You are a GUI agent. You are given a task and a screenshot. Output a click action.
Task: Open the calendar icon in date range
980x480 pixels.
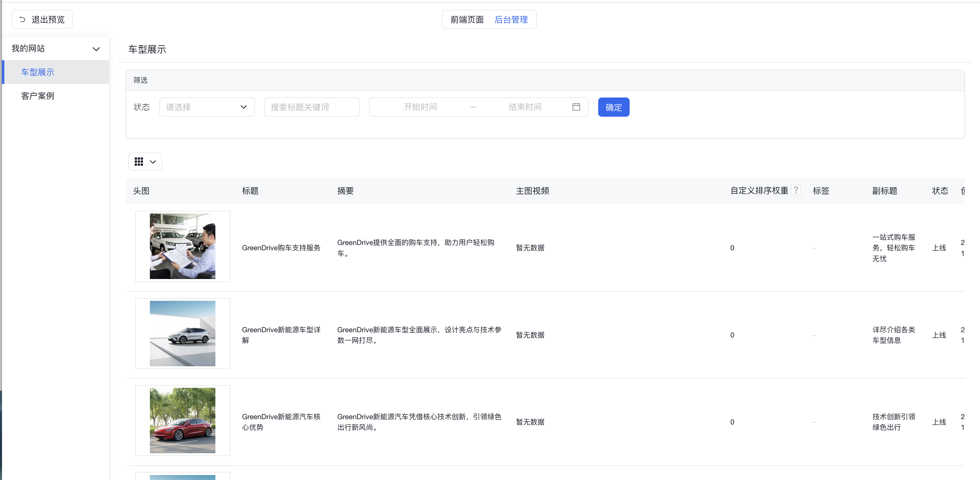click(x=576, y=107)
